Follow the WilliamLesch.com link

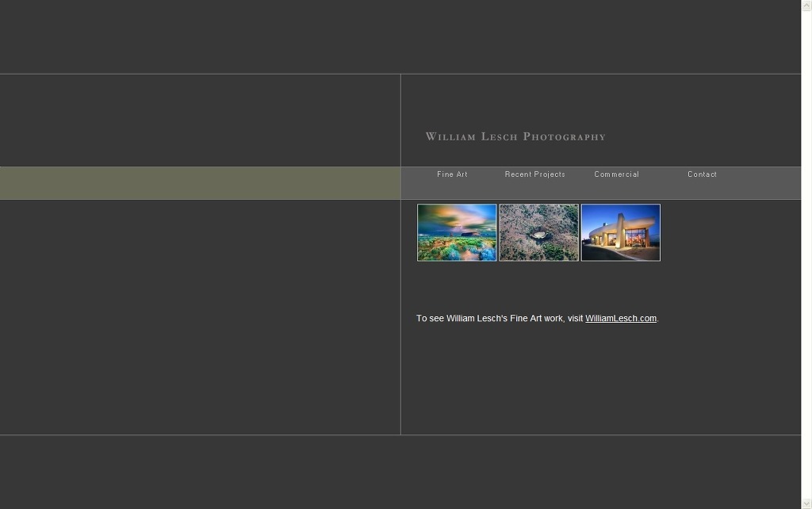click(620, 319)
